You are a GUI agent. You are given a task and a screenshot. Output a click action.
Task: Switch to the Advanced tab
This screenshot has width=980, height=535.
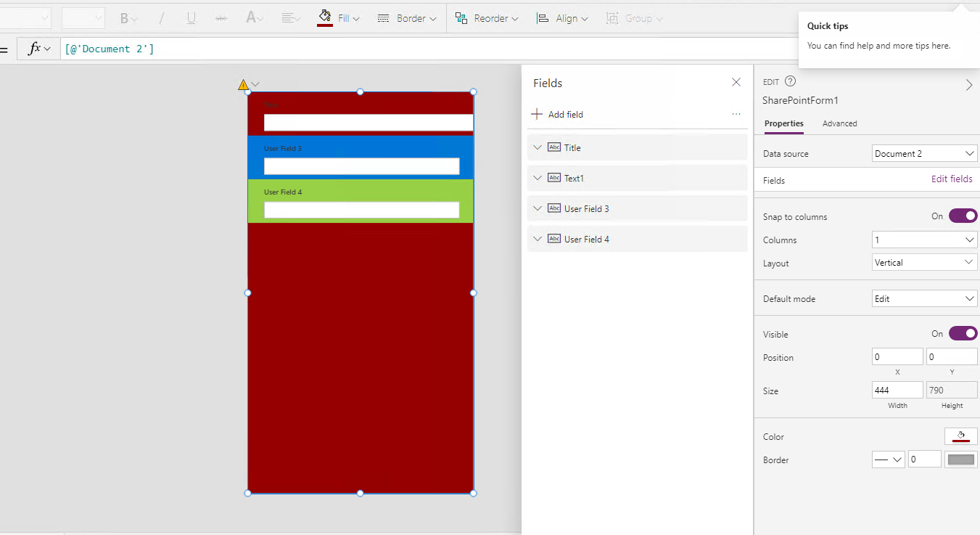(x=839, y=123)
